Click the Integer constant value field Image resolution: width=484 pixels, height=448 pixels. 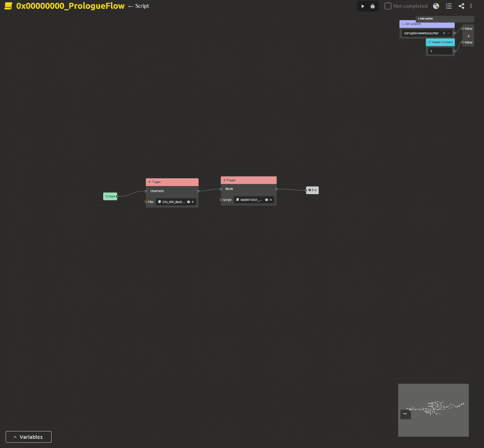coord(440,51)
